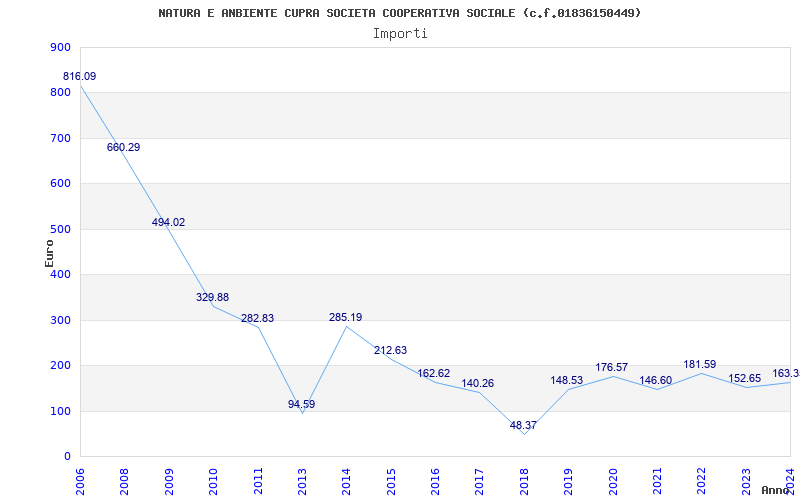Click the 2009 year label
Image resolution: width=800 pixels, height=500 pixels.
pos(169,481)
